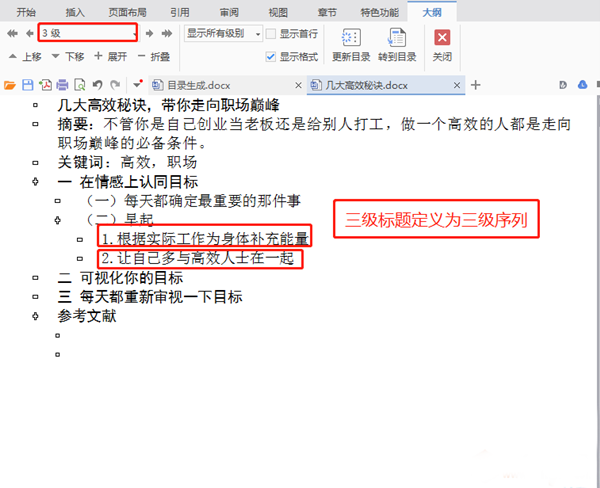Click the Move Up (上移) arrow
600x488 pixels.
[x=12, y=57]
